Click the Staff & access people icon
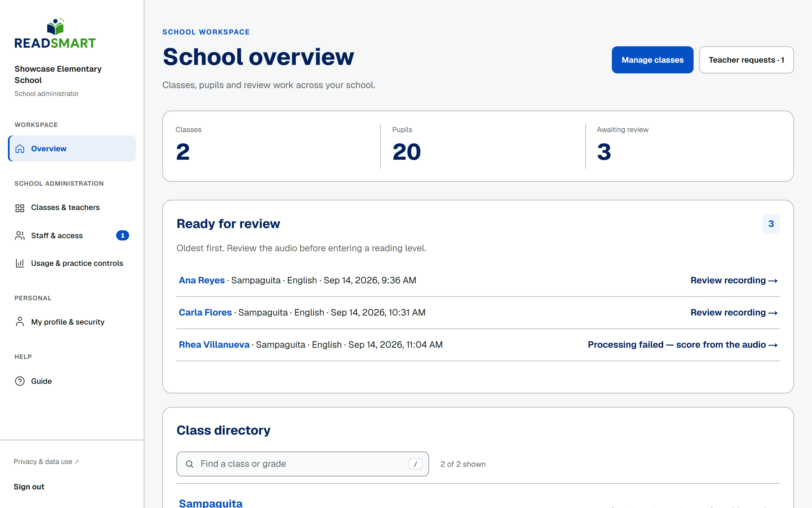The width and height of the screenshot is (812, 508). point(20,236)
